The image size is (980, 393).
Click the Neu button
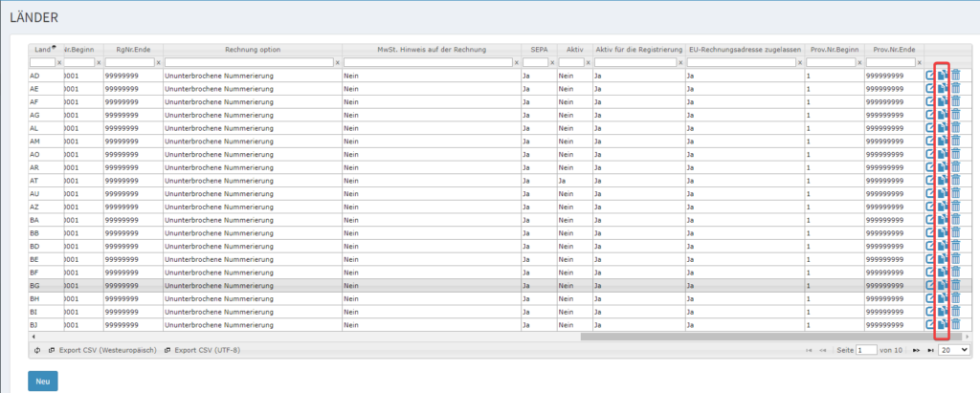tap(42, 380)
